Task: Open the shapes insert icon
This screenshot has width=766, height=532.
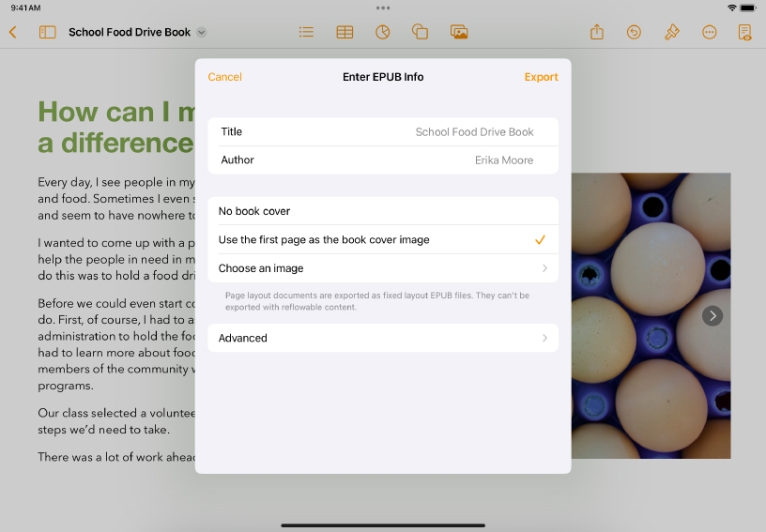Action: (420, 32)
